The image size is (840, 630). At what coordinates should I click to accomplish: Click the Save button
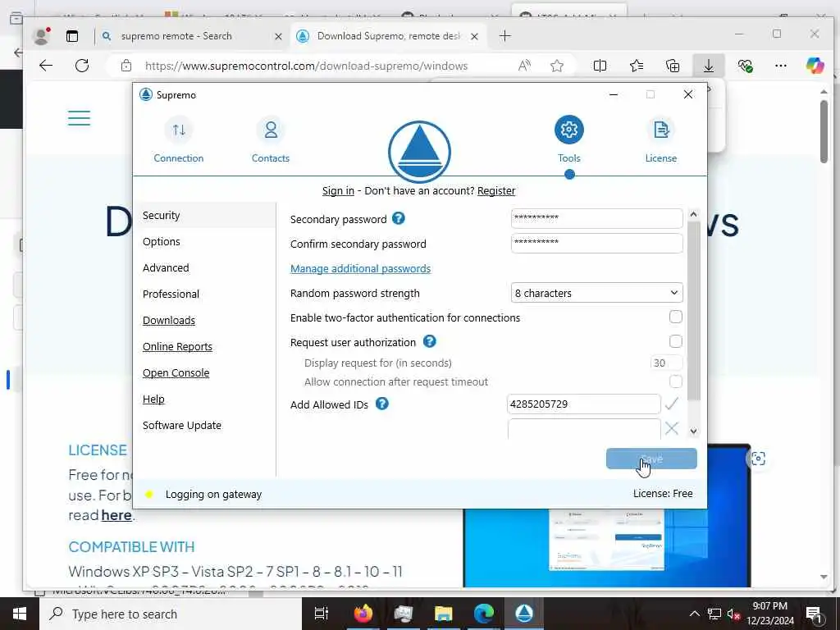[651, 459]
